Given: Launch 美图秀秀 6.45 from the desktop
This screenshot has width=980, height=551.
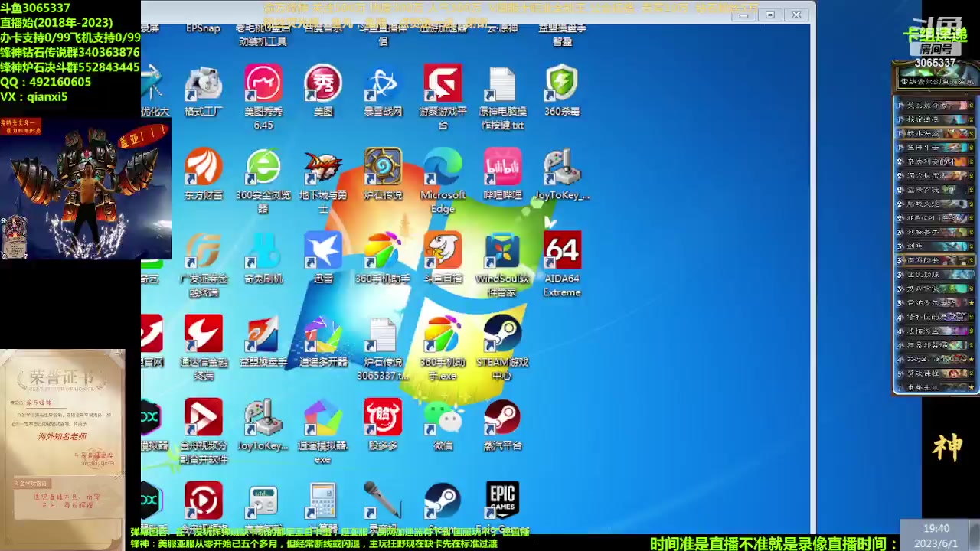Looking at the screenshot, I should tap(263, 97).
